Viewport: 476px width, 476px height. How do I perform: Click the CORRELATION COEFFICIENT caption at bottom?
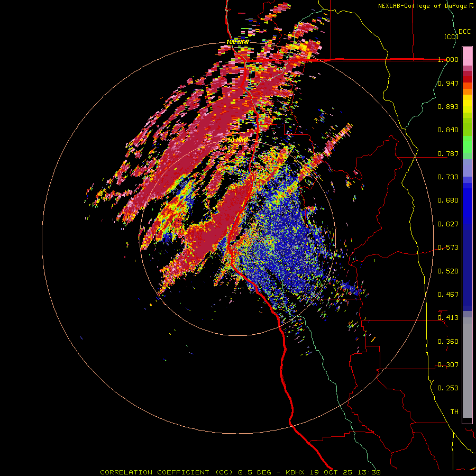coord(241,472)
